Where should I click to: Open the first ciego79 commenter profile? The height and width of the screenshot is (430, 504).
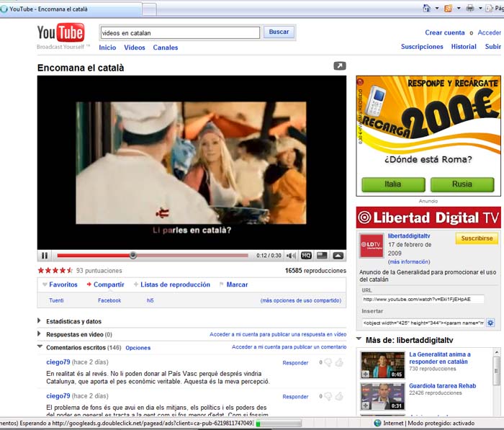[58, 362]
